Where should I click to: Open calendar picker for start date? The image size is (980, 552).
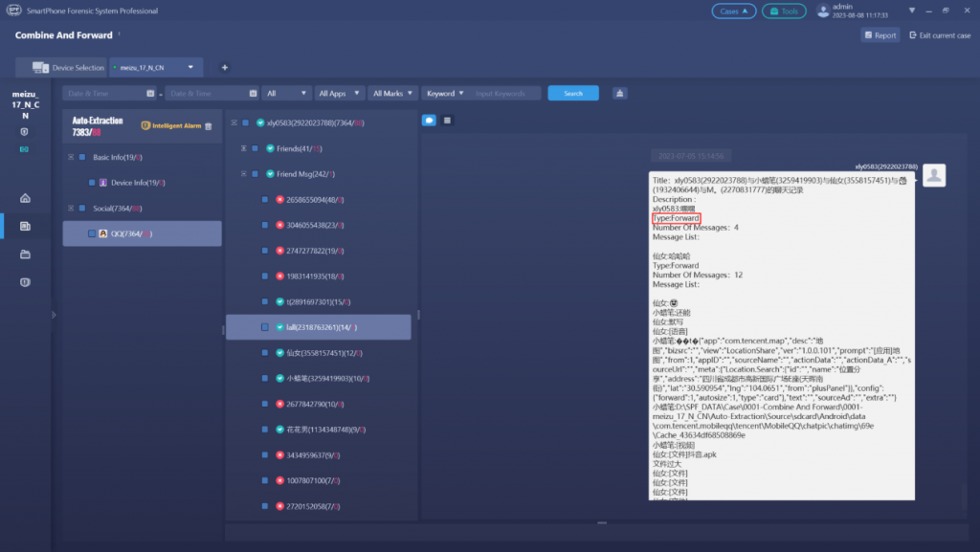[150, 94]
